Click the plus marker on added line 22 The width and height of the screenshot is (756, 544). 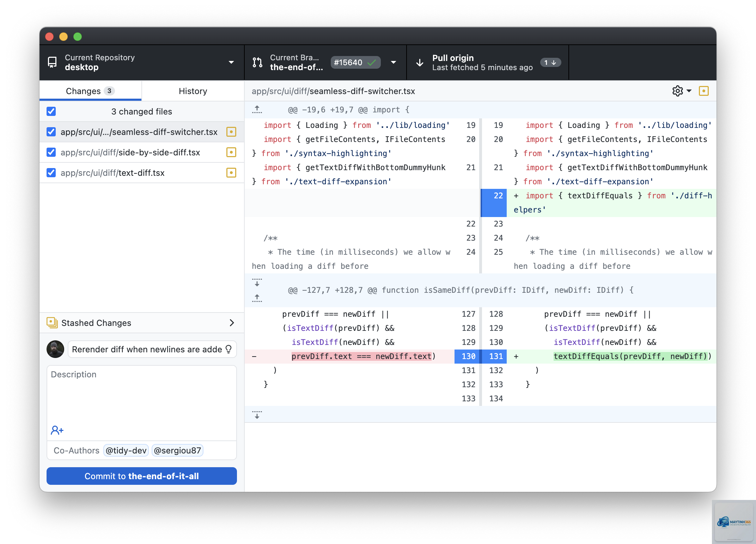click(516, 196)
